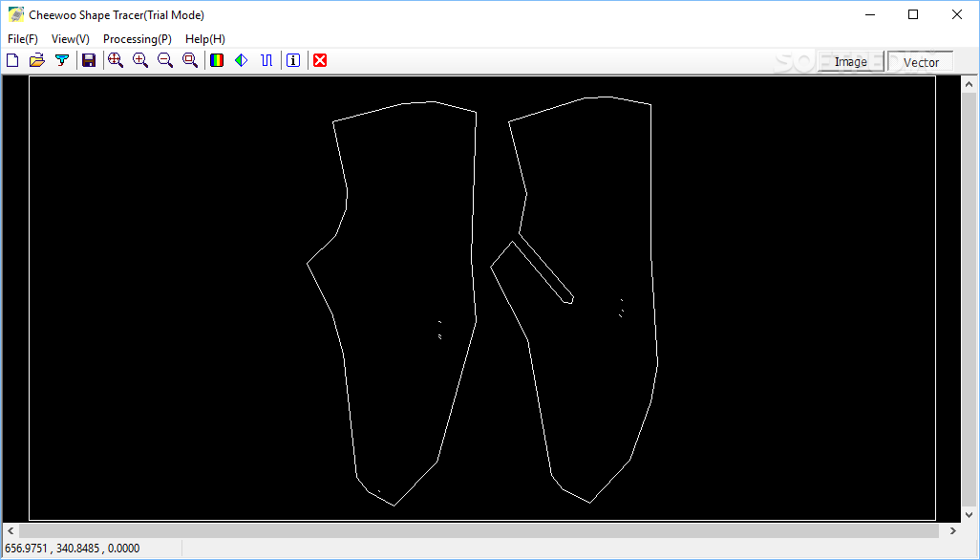
Task: Click the horizontal scrollbar right arrow
Action: (952, 530)
